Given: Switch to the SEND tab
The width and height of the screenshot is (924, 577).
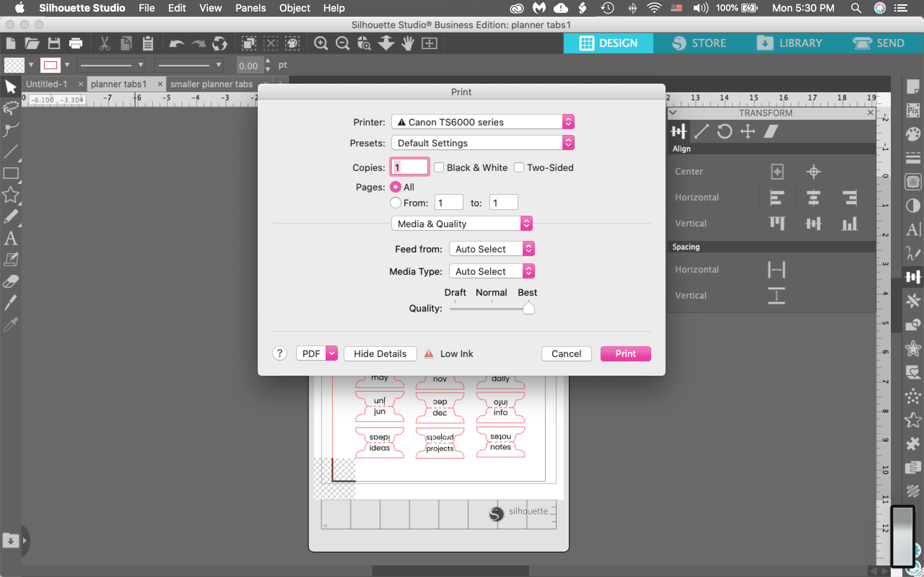Looking at the screenshot, I should coord(879,43).
